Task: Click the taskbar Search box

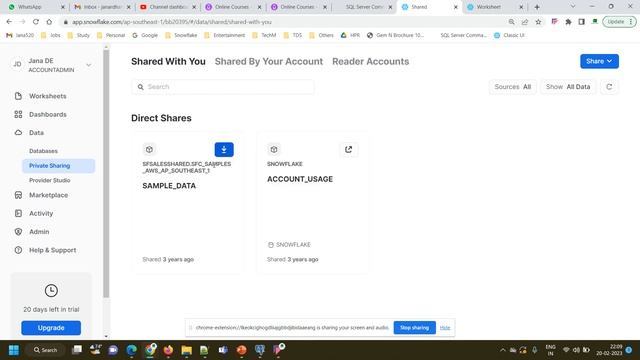Action: click(46, 350)
